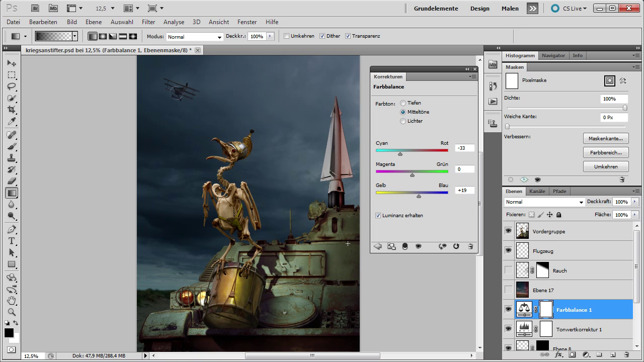This screenshot has height=362, width=644.
Task: Click the Gelb-Blau slider handle
Action: pos(419,196)
